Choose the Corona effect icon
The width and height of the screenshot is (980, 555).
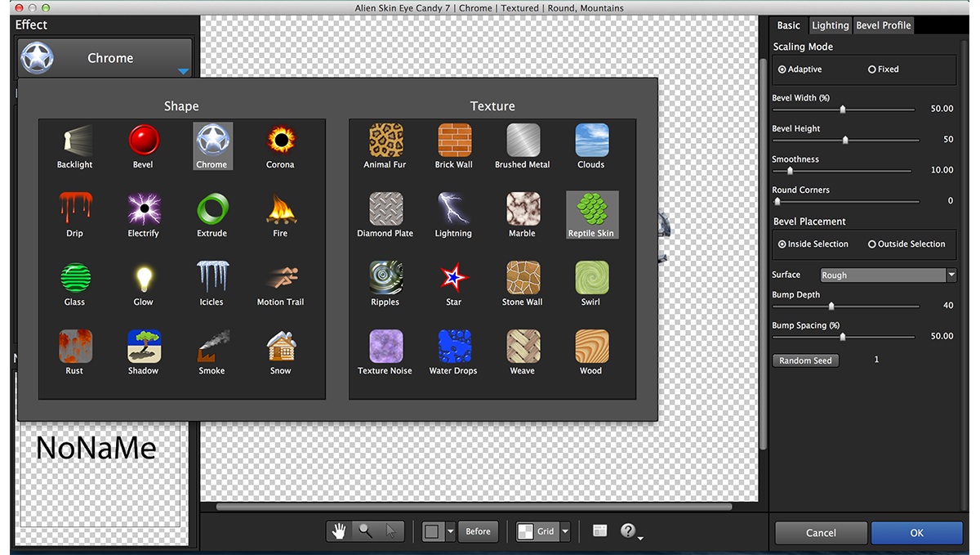(280, 145)
